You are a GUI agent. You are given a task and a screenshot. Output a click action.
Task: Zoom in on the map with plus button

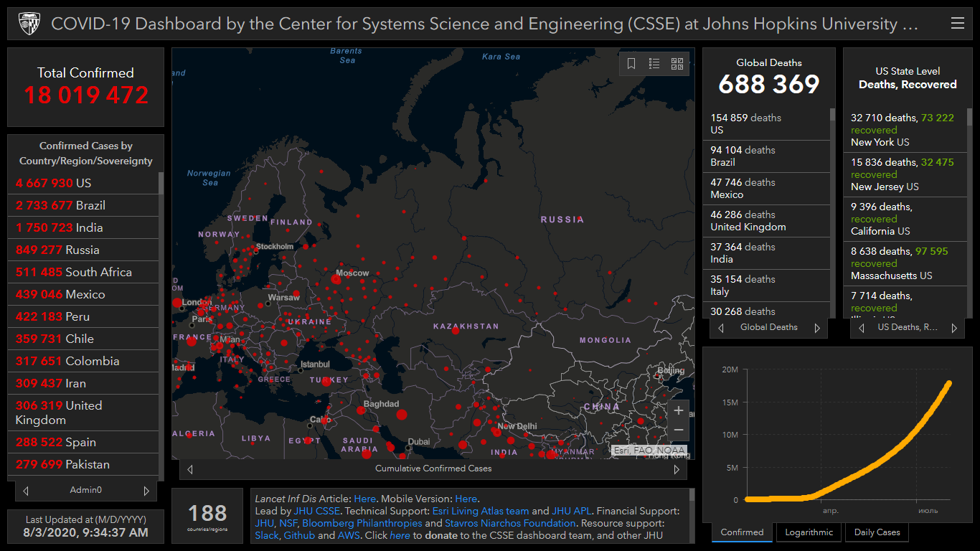pyautogui.click(x=678, y=411)
